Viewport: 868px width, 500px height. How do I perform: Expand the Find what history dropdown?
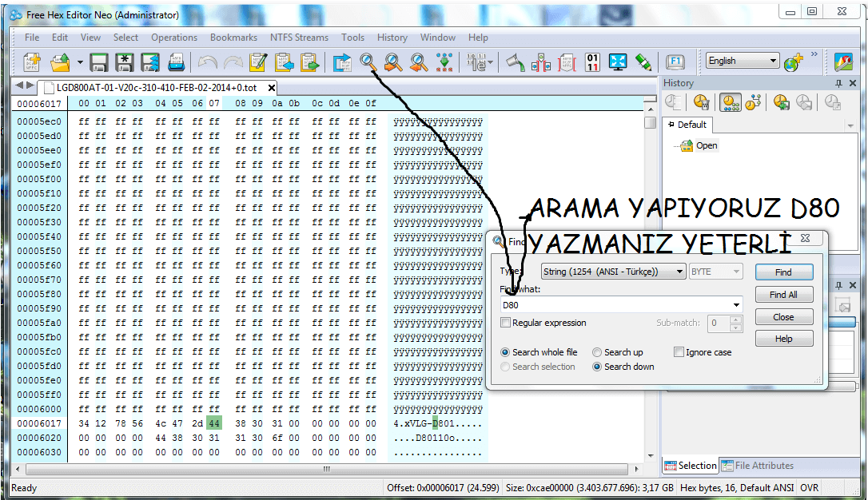point(735,305)
